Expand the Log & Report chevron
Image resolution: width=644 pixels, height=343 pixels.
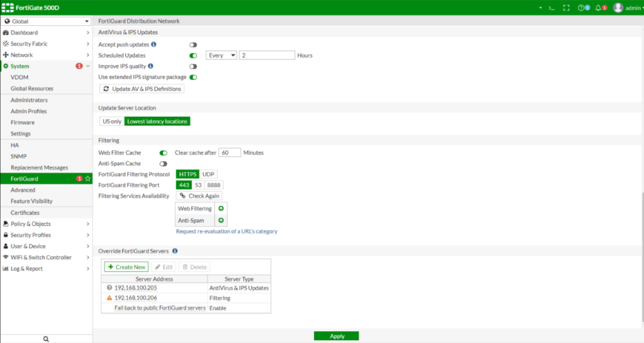(88, 268)
